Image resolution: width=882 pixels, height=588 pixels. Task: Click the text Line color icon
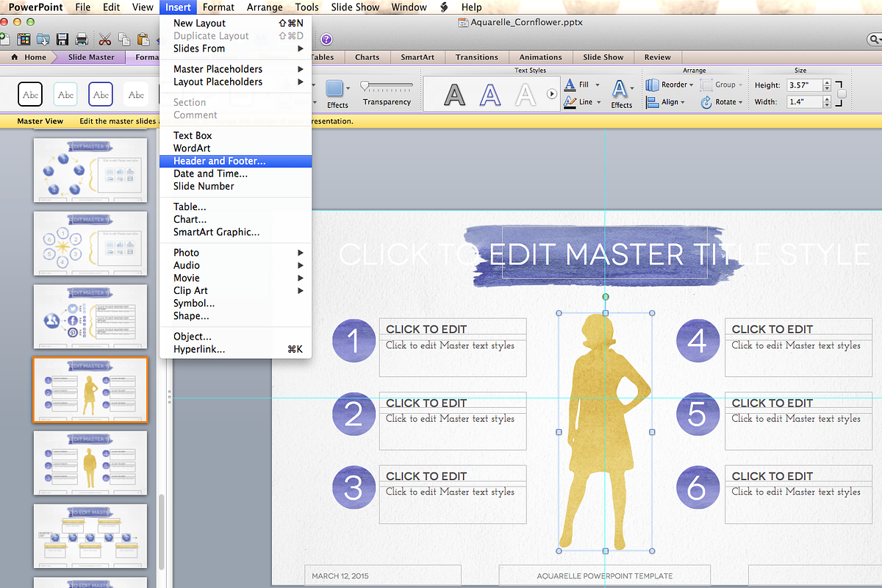point(570,102)
